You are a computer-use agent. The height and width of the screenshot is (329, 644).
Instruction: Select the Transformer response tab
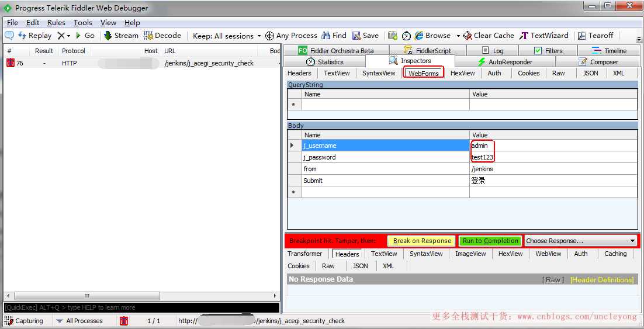[304, 254]
